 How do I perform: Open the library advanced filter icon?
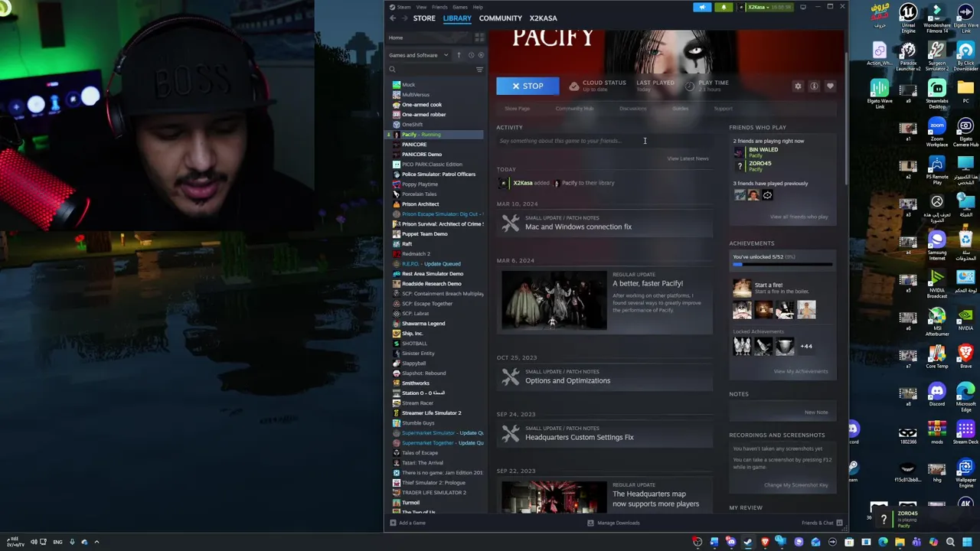479,70
